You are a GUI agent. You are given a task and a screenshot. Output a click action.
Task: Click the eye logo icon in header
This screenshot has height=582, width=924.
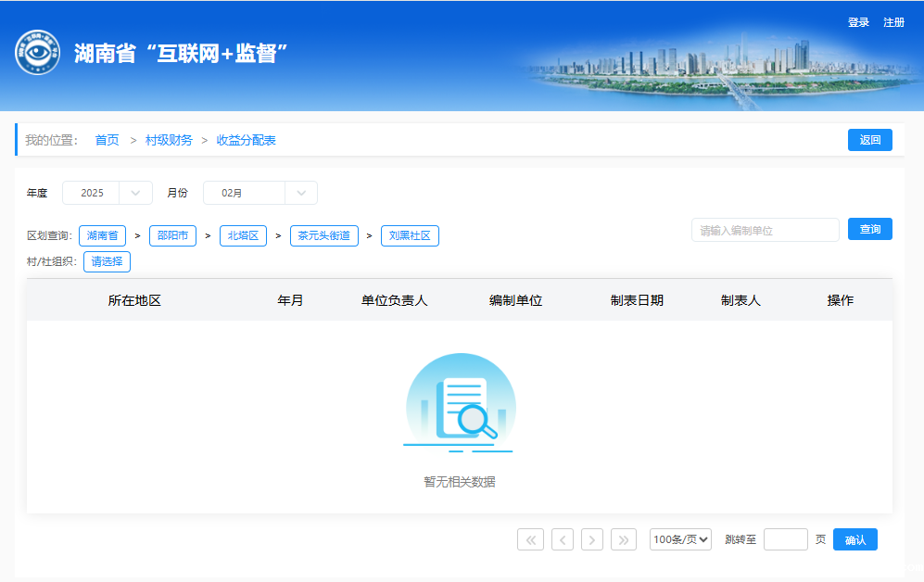coord(37,53)
